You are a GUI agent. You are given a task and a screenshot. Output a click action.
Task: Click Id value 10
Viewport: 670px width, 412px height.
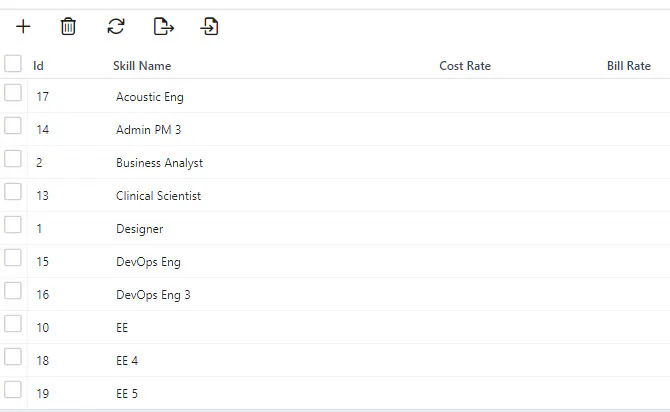(x=43, y=328)
